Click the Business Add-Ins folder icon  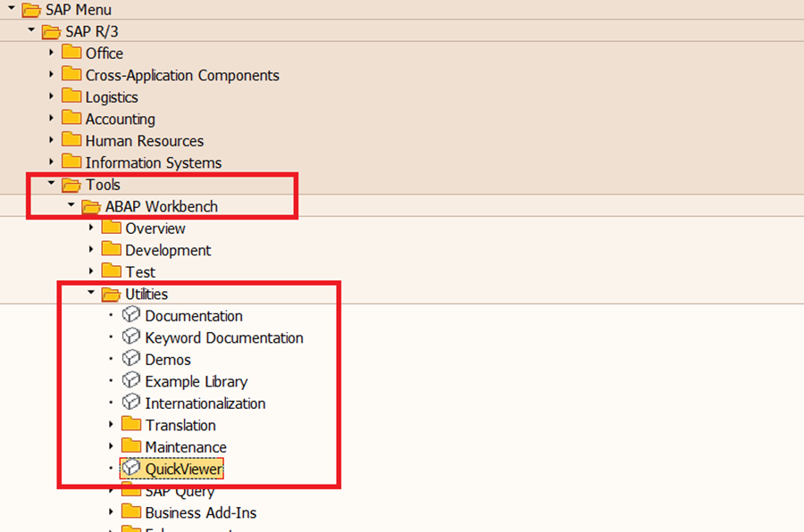pyautogui.click(x=131, y=511)
